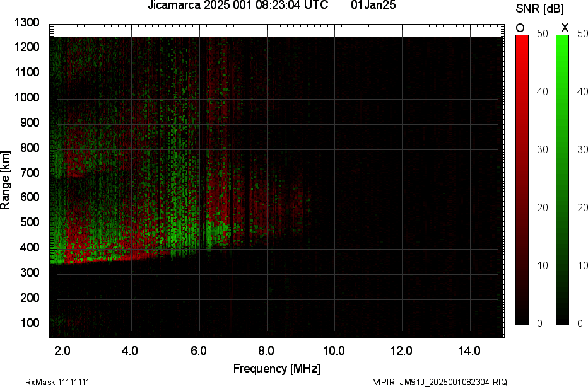588x387 pixels.
Task: Click the 500 range tick label
Action: pyautogui.click(x=29, y=222)
